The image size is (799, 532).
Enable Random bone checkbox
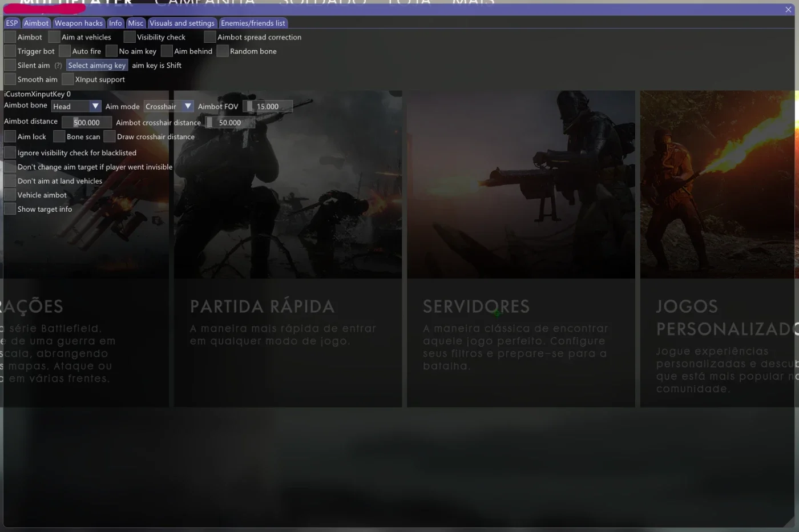[223, 51]
